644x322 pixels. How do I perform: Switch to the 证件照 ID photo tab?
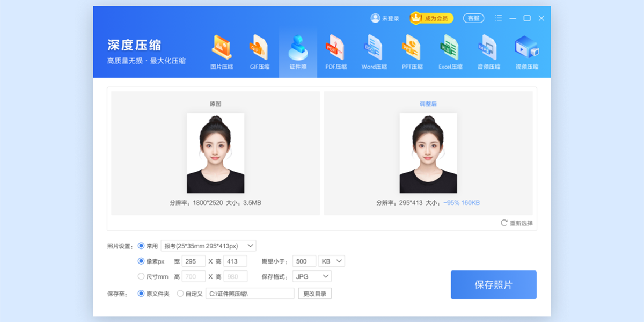coord(298,53)
